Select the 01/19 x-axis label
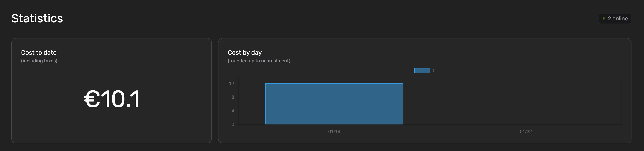The height and width of the screenshot is (151, 644). [x=334, y=131]
